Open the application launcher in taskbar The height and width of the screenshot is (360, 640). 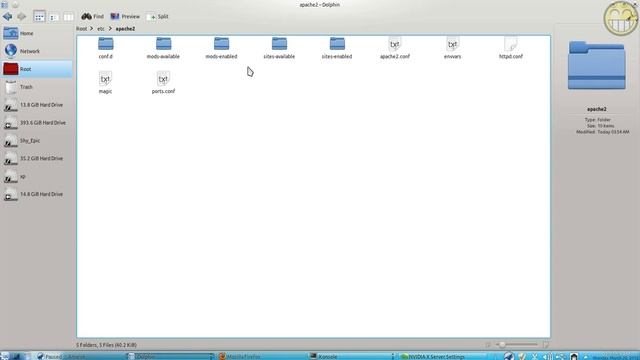(5, 356)
